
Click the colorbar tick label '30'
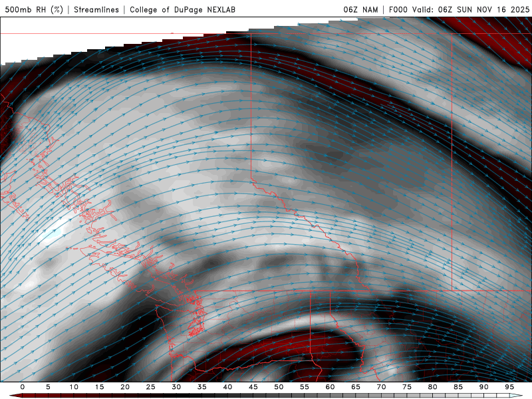pyautogui.click(x=176, y=387)
